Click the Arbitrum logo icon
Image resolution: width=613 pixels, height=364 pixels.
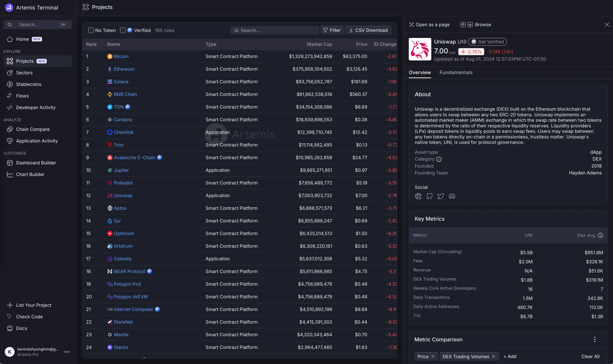click(110, 246)
